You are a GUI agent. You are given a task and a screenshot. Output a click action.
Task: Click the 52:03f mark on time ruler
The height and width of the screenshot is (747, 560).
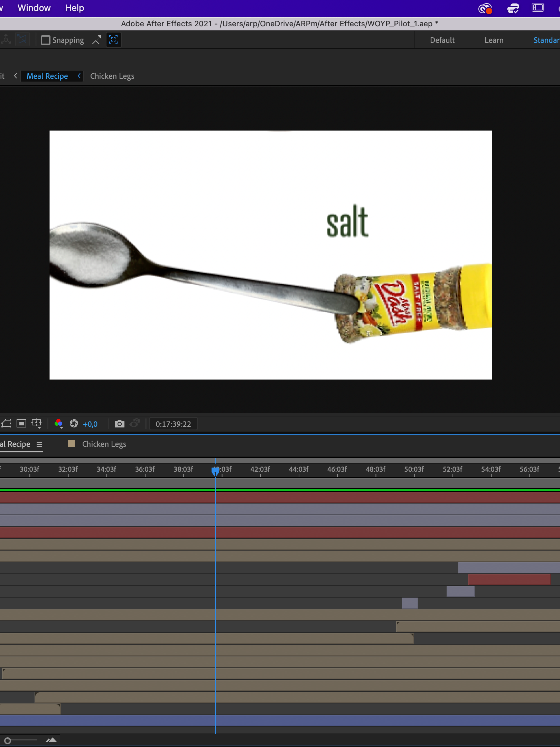tap(452, 469)
